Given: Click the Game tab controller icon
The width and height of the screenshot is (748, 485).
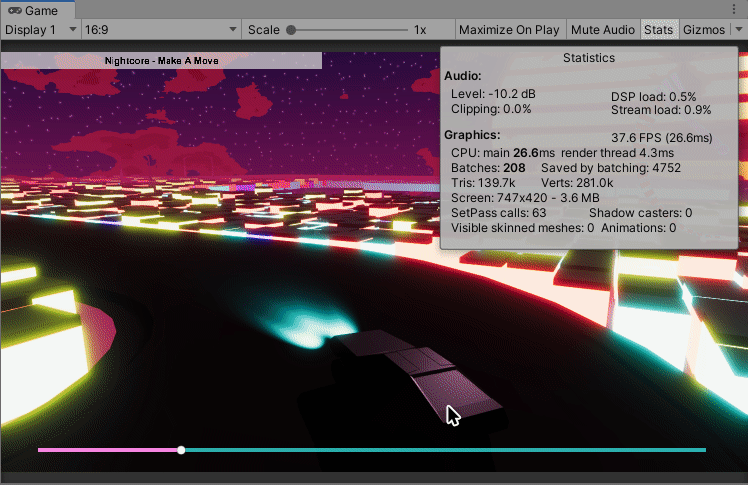Looking at the screenshot, I should click(x=14, y=9).
